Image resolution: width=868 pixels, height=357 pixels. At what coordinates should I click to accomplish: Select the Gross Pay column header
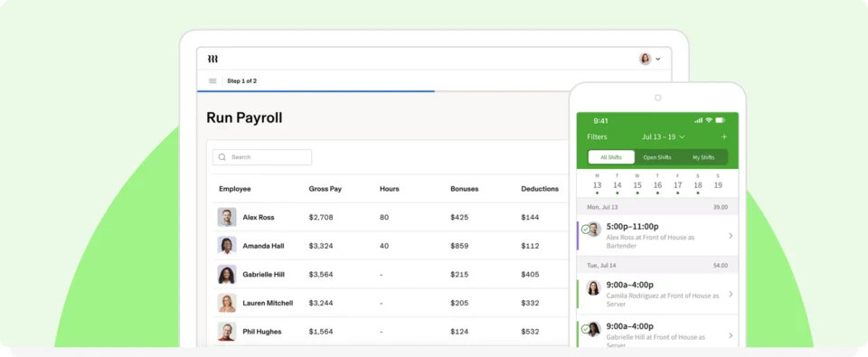tap(325, 189)
